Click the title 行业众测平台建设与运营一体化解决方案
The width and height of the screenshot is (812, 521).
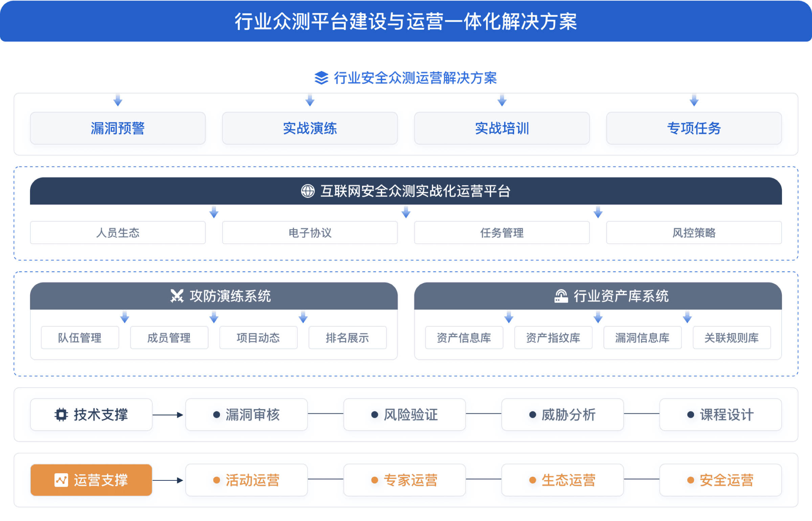406,21
